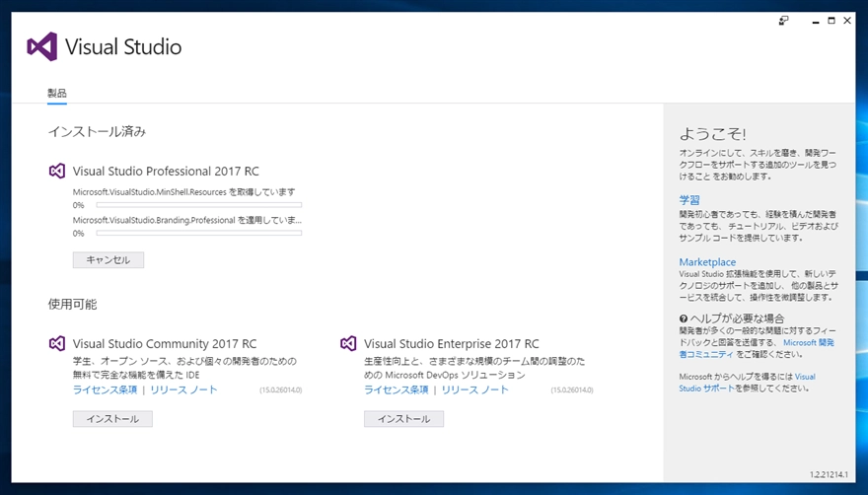
Task: Open Enterprise edition ライセンス条項 link
Action: click(396, 389)
